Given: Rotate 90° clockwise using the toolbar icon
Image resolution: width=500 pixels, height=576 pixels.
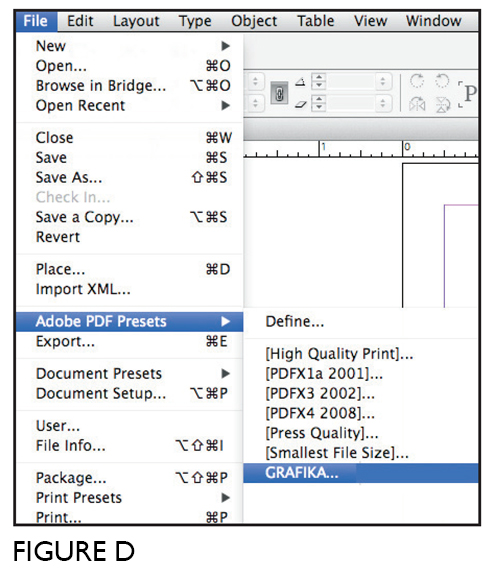Looking at the screenshot, I should (x=417, y=80).
